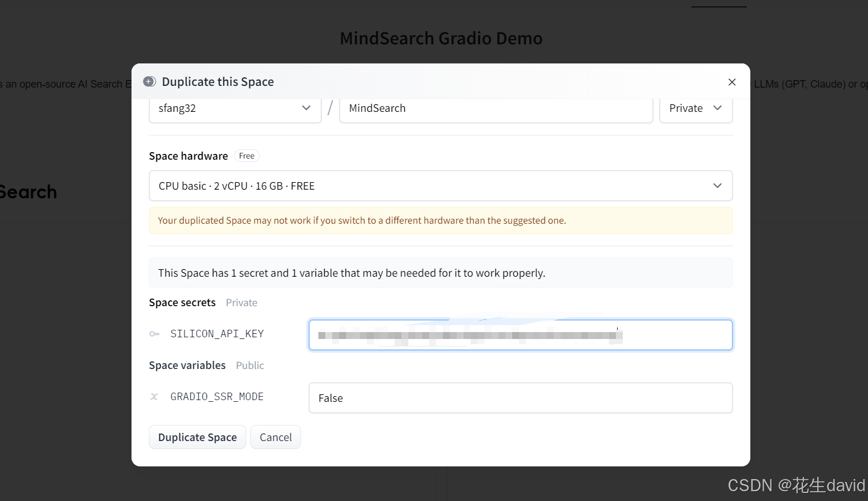Click the Space variables heading
This screenshot has height=501, width=868.
187,366
